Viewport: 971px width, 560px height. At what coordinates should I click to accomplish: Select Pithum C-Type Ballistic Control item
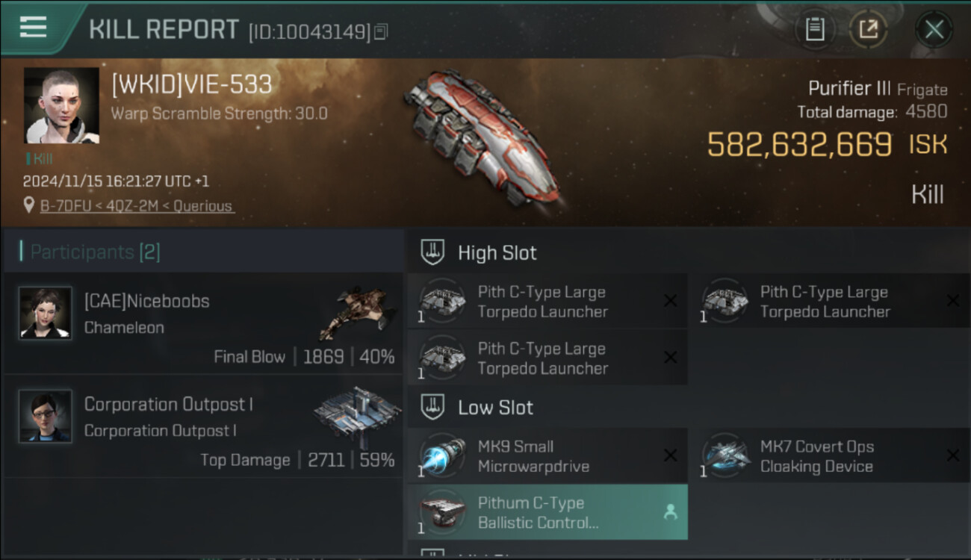(x=547, y=512)
